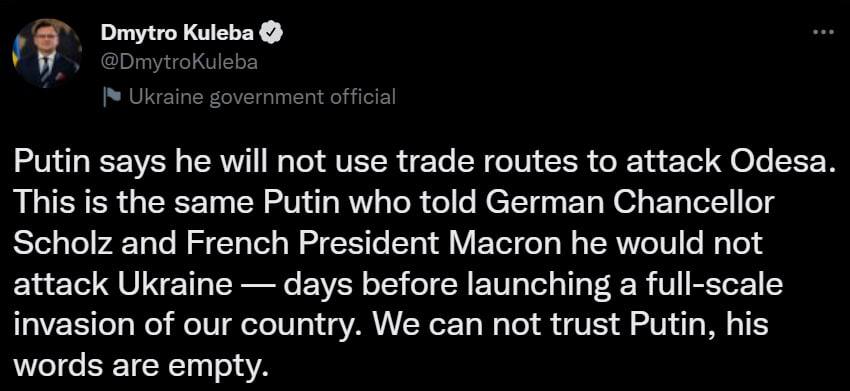The width and height of the screenshot is (850, 391).
Task: Open the three-dot more options menu
Action: click(x=823, y=32)
